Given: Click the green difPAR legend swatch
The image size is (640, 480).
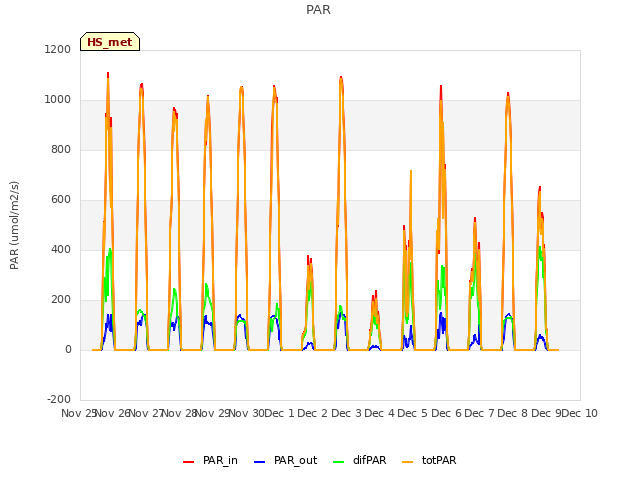Looking at the screenshot, I should click(x=338, y=461).
